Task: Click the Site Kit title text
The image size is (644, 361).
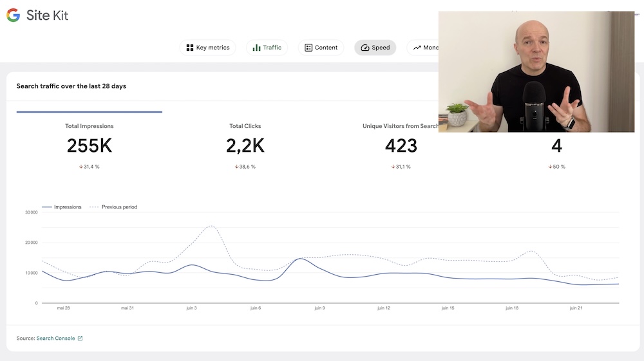Action: tap(47, 15)
